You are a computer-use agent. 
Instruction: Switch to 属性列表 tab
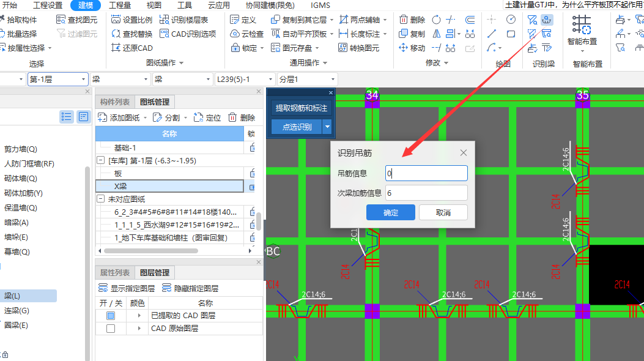115,273
